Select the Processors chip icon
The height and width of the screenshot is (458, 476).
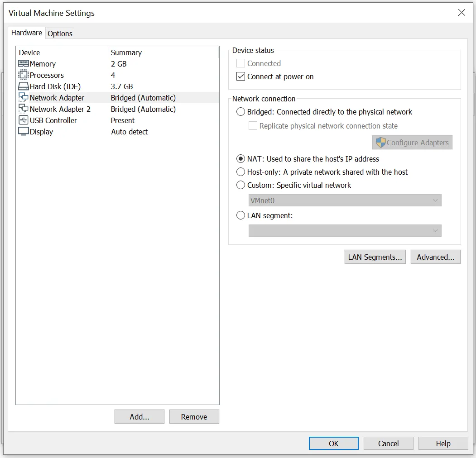pyautogui.click(x=24, y=75)
